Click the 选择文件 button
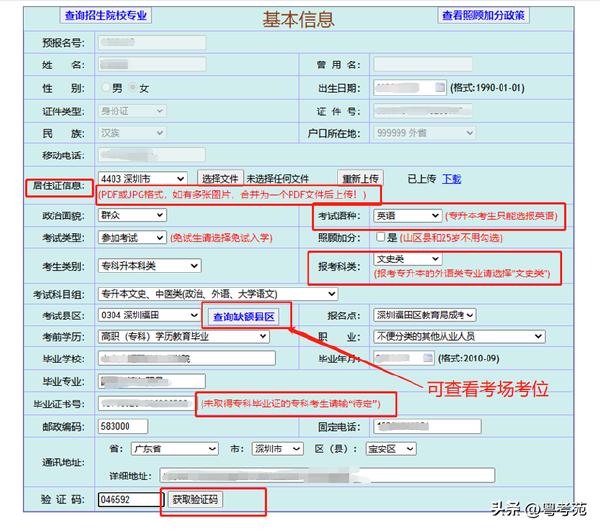Image resolution: width=600 pixels, height=530 pixels. coord(220,178)
